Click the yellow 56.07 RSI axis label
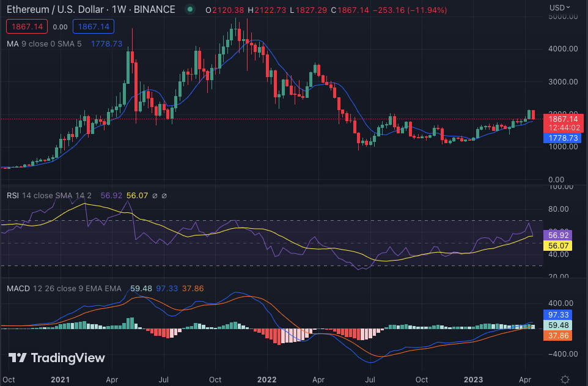Viewport: 588px width, 386px height. click(557, 246)
